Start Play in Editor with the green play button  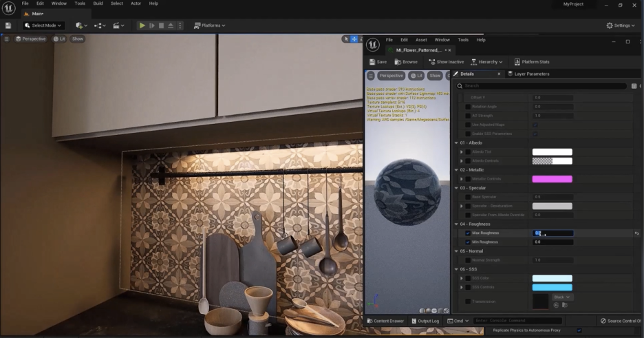click(142, 25)
